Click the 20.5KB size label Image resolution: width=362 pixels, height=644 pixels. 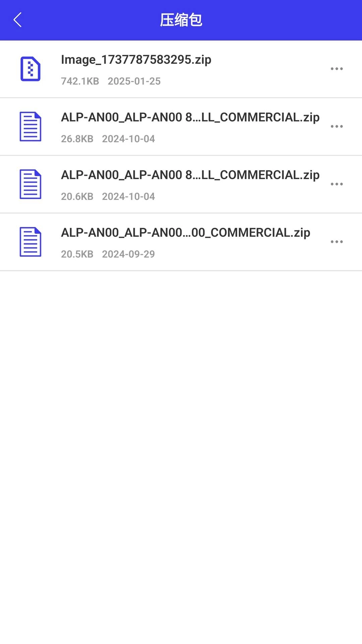77,254
